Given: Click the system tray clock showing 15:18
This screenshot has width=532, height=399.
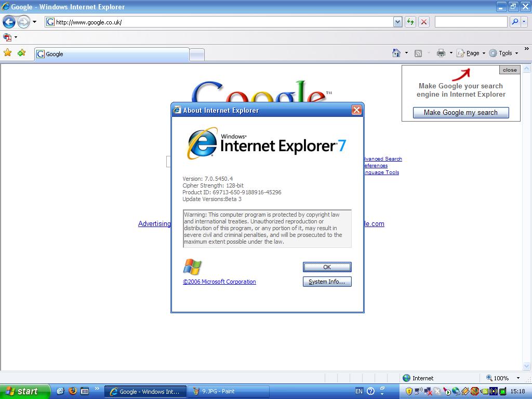Looking at the screenshot, I should tap(518, 392).
